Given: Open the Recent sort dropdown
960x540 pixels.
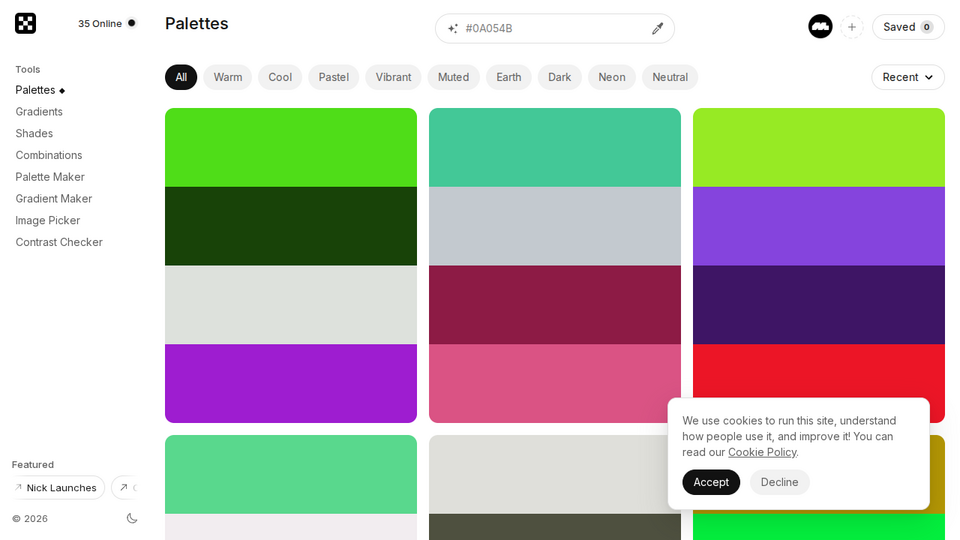Looking at the screenshot, I should (907, 77).
